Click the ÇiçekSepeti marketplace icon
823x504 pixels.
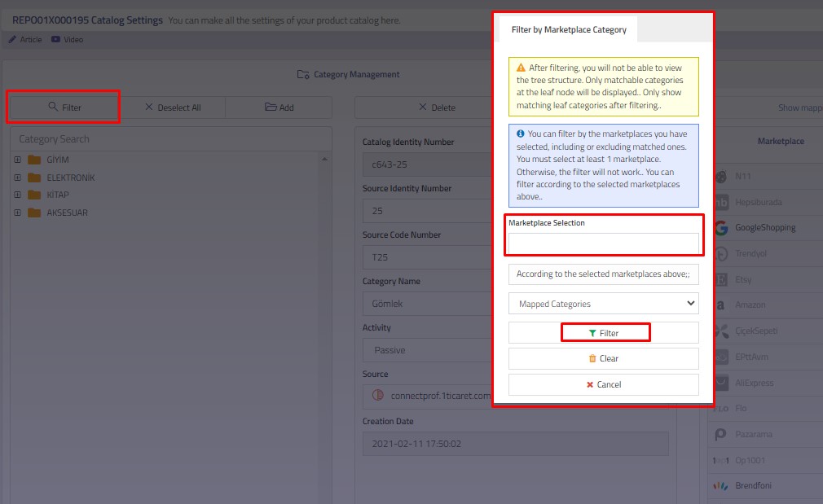click(721, 331)
